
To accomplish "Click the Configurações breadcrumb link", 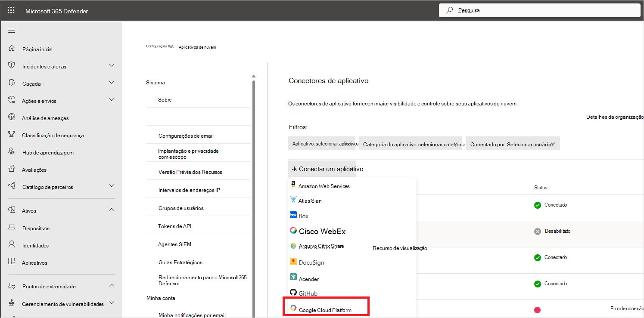I will pos(160,46).
